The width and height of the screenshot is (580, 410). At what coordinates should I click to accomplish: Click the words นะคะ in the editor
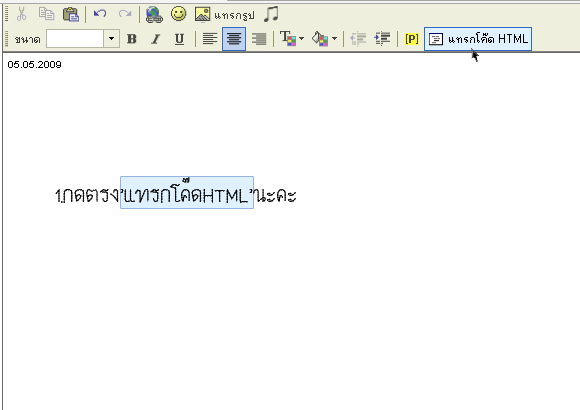tap(276, 195)
